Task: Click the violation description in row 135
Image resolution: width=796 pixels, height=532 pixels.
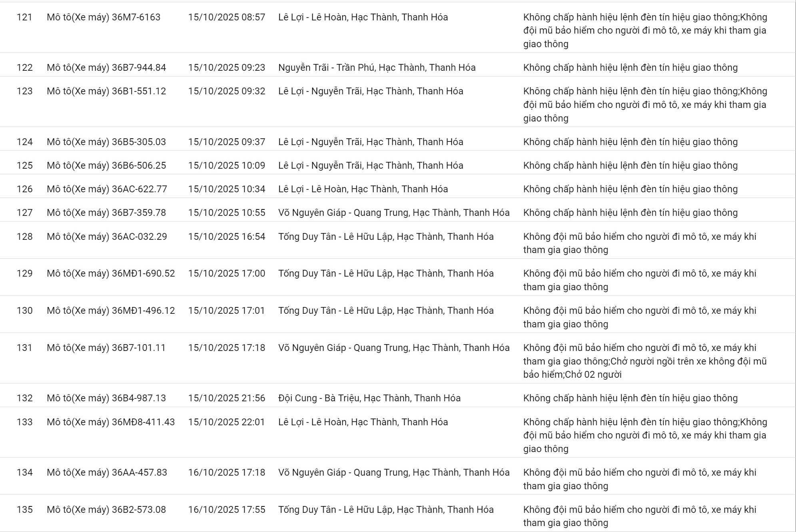Action: pyautogui.click(x=640, y=516)
